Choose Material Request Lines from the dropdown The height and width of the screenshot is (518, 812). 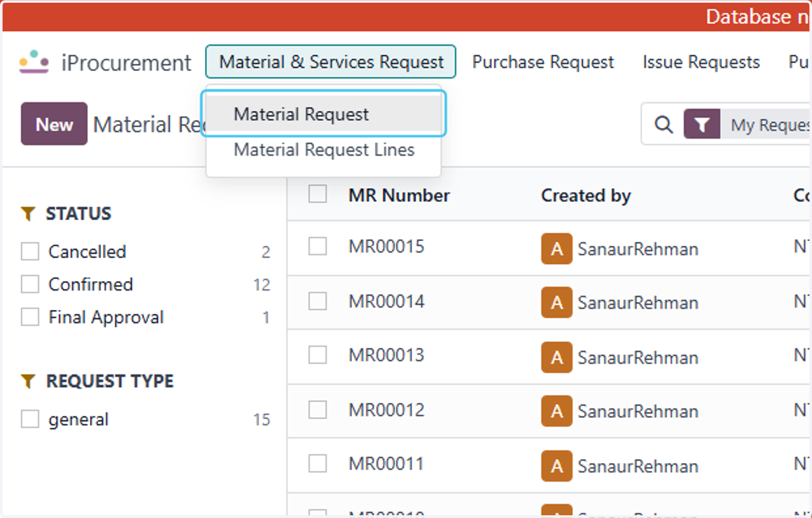[x=323, y=150]
